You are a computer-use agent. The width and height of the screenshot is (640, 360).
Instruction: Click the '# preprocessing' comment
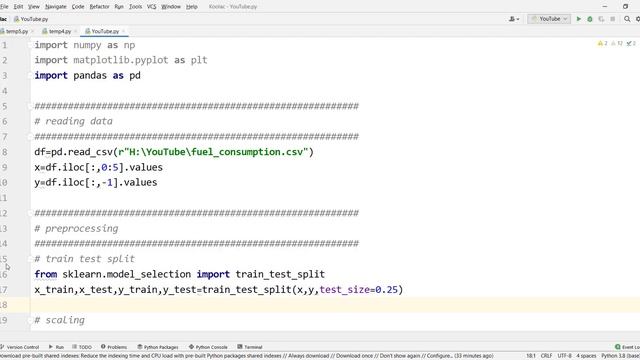(76, 228)
